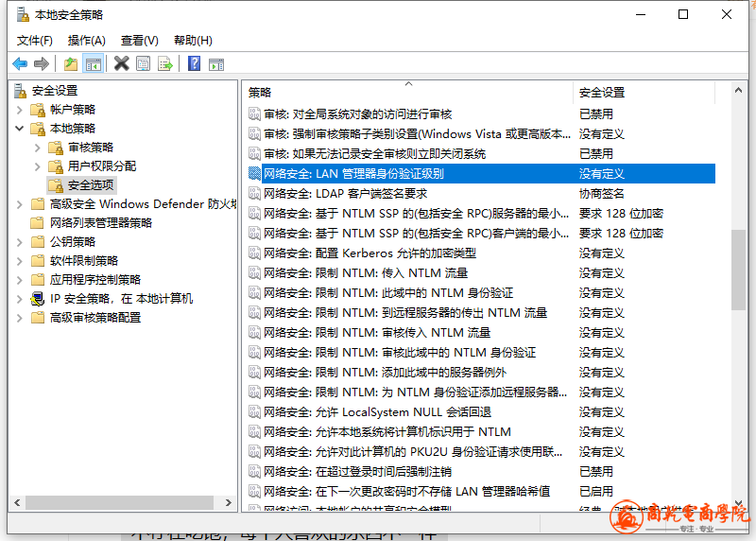Image resolution: width=756 pixels, height=541 pixels.
Task: Click the IP 安全策略 computer icon
Action: [38, 299]
